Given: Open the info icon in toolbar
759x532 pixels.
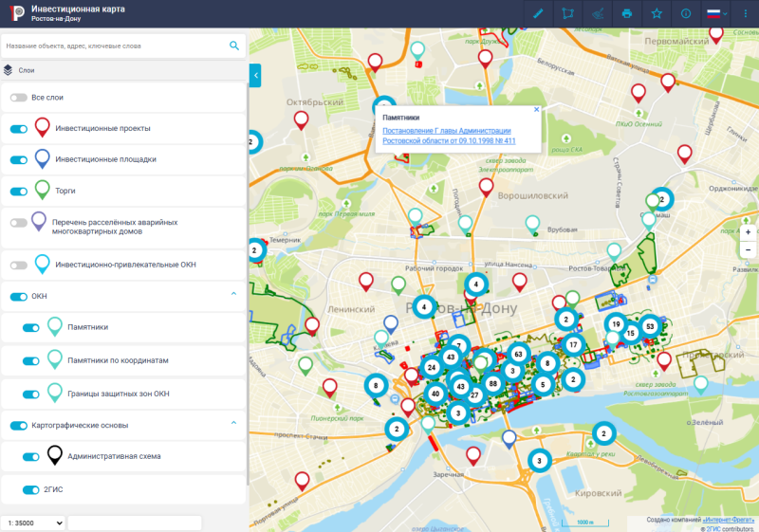Looking at the screenshot, I should coord(685,14).
